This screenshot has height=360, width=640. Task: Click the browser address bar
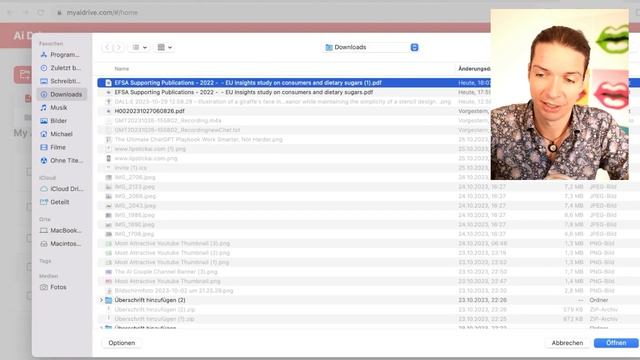pyautogui.click(x=102, y=13)
